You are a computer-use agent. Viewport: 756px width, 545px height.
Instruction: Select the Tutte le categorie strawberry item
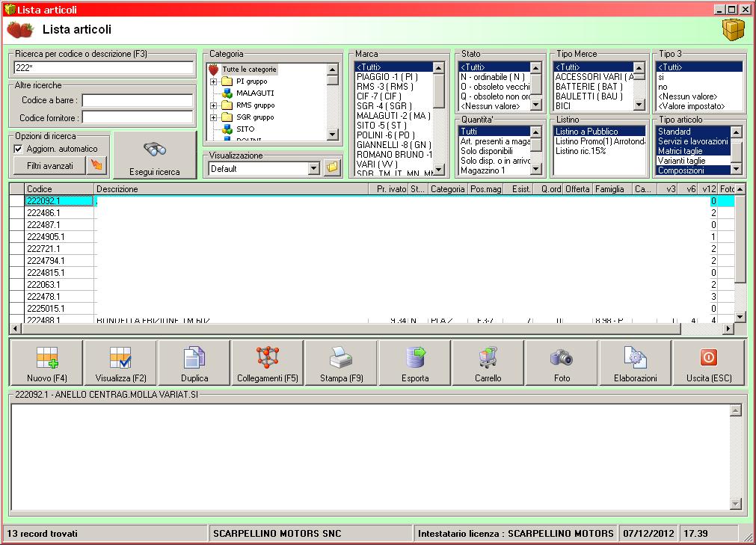[242, 70]
